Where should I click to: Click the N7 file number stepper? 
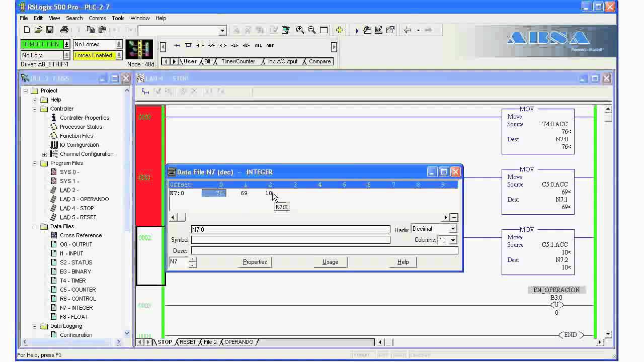(x=193, y=262)
